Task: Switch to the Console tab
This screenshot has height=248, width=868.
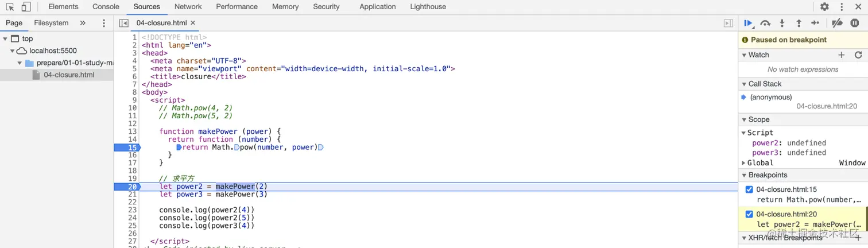Action: (106, 7)
